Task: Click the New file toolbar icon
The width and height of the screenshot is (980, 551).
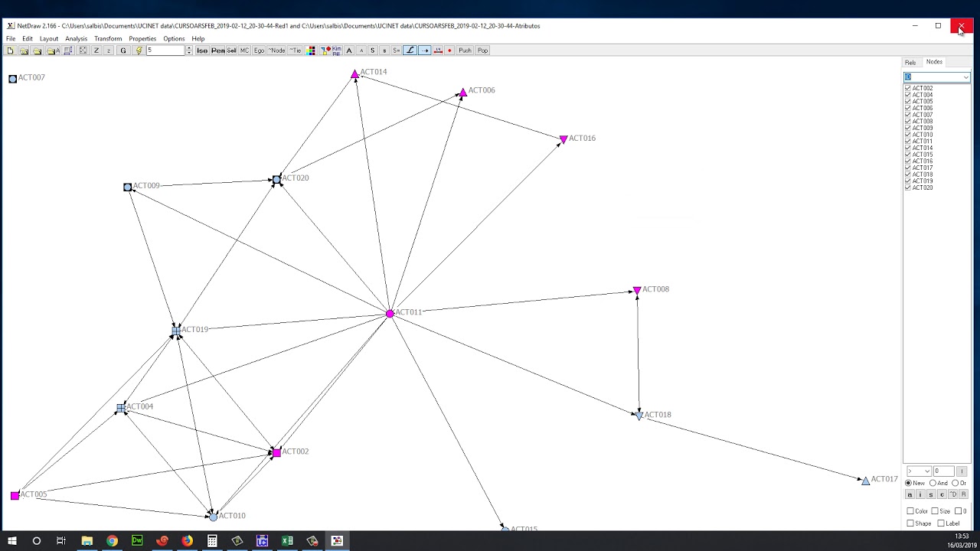Action: 10,51
